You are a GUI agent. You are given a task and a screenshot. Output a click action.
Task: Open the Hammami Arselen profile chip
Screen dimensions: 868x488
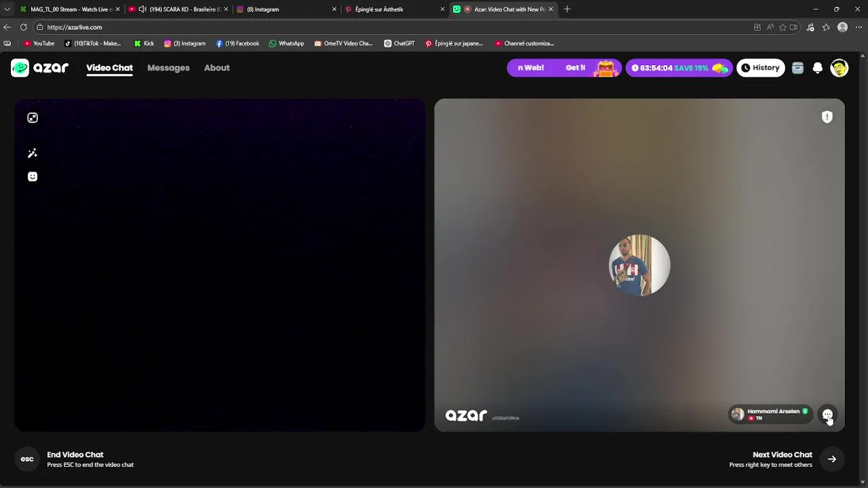point(770,414)
